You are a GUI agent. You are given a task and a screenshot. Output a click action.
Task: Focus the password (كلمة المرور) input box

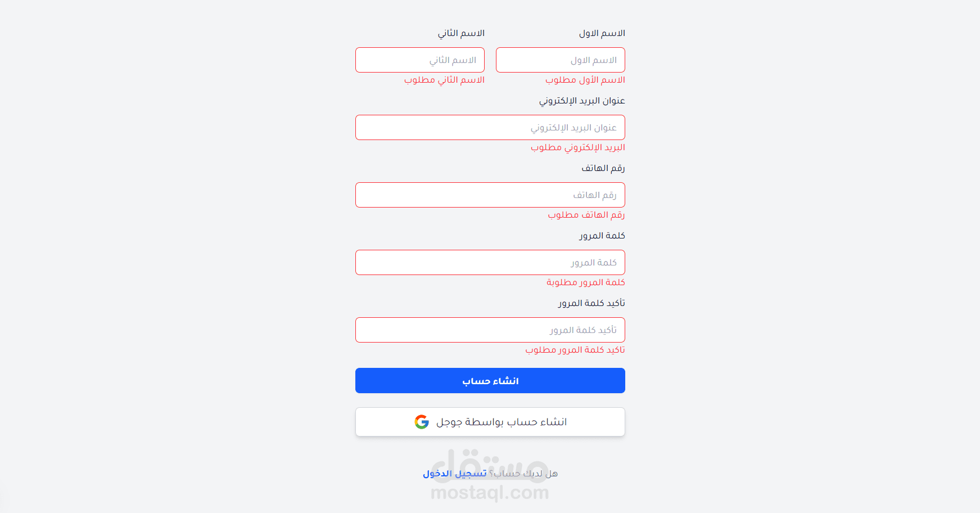tap(490, 263)
